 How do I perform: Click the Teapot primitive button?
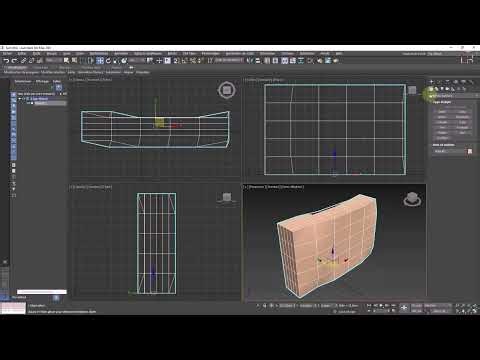pos(442,133)
